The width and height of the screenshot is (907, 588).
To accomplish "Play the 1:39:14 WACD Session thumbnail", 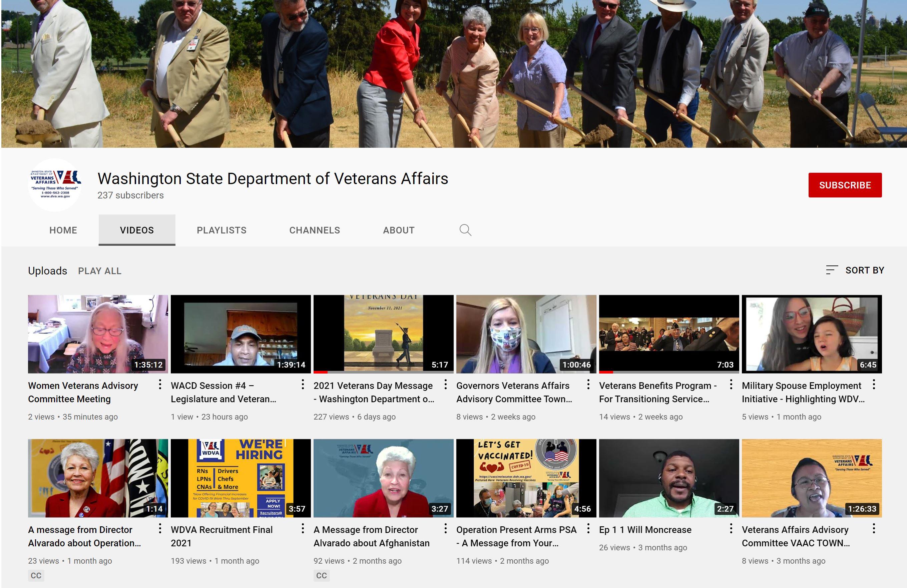I will (x=241, y=334).
